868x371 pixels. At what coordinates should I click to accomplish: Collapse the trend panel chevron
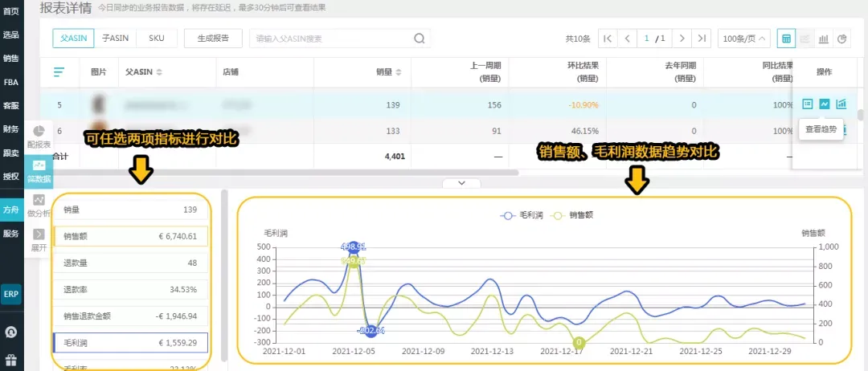click(x=461, y=183)
